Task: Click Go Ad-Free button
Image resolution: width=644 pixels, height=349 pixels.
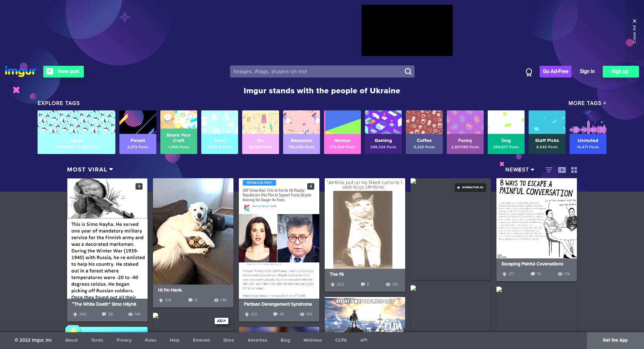Action: pyautogui.click(x=555, y=71)
